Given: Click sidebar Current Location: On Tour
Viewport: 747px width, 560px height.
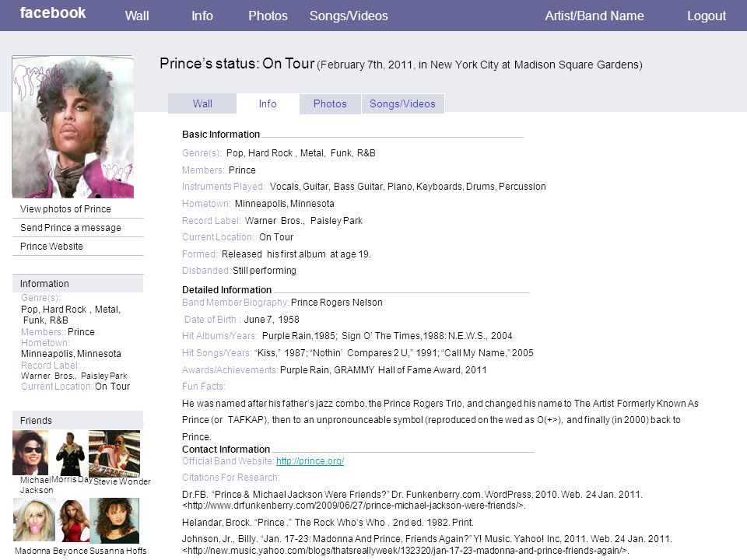Looking at the screenshot, I should (x=75, y=387).
